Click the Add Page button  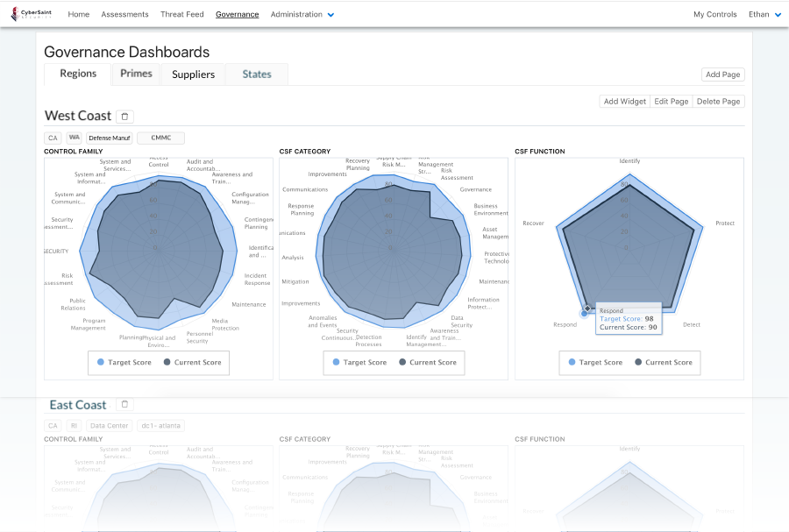point(722,74)
